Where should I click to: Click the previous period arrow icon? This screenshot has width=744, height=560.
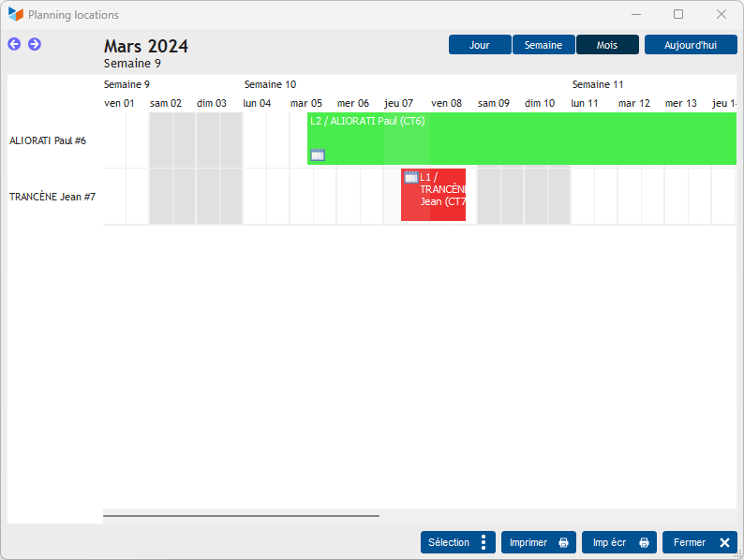(14, 44)
